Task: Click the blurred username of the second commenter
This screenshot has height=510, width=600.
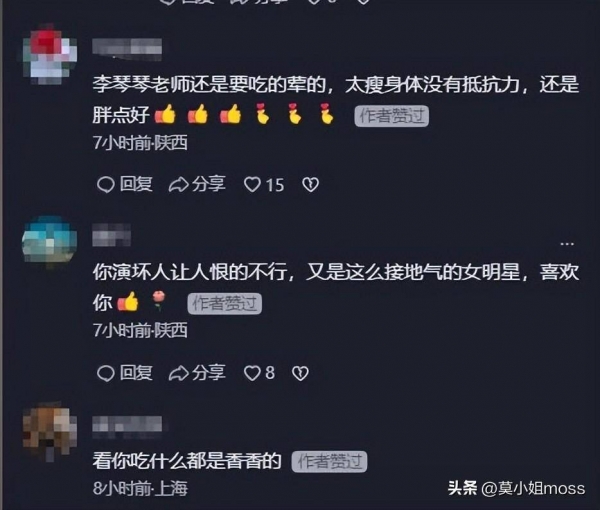Action: pyautogui.click(x=111, y=234)
